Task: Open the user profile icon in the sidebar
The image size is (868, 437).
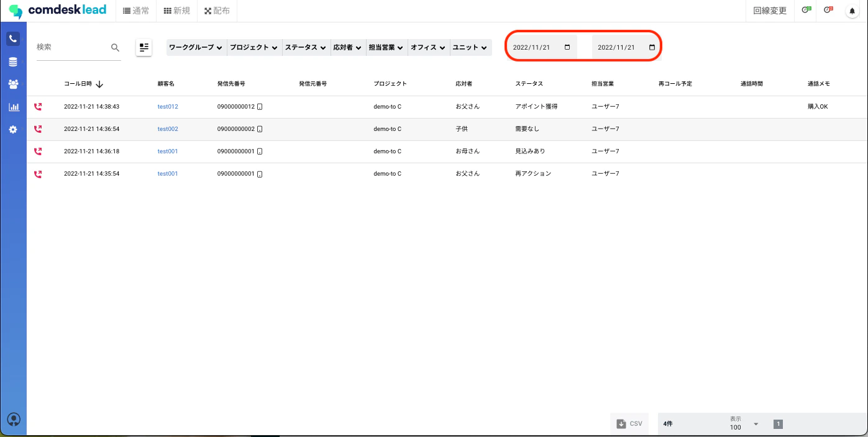Action: click(x=13, y=420)
